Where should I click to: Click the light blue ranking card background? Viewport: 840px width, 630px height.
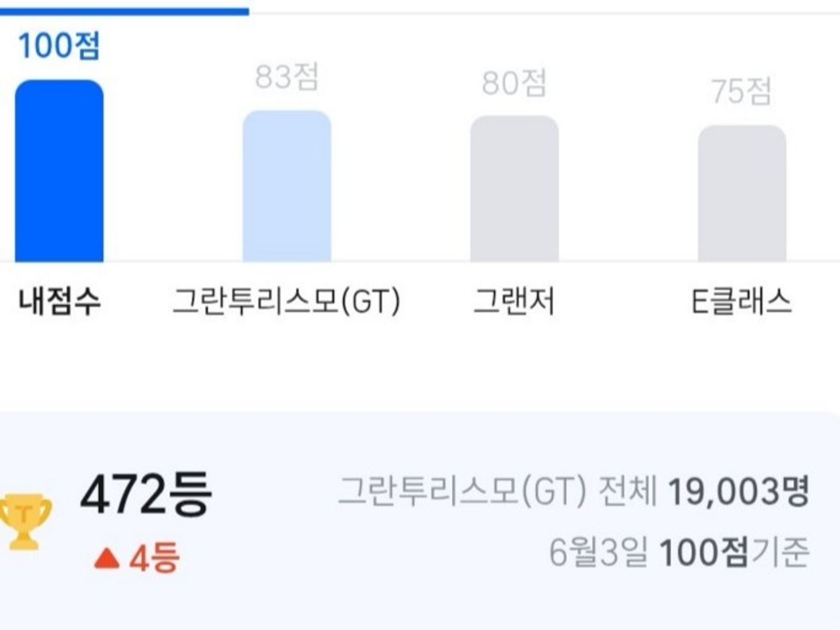tap(420, 521)
